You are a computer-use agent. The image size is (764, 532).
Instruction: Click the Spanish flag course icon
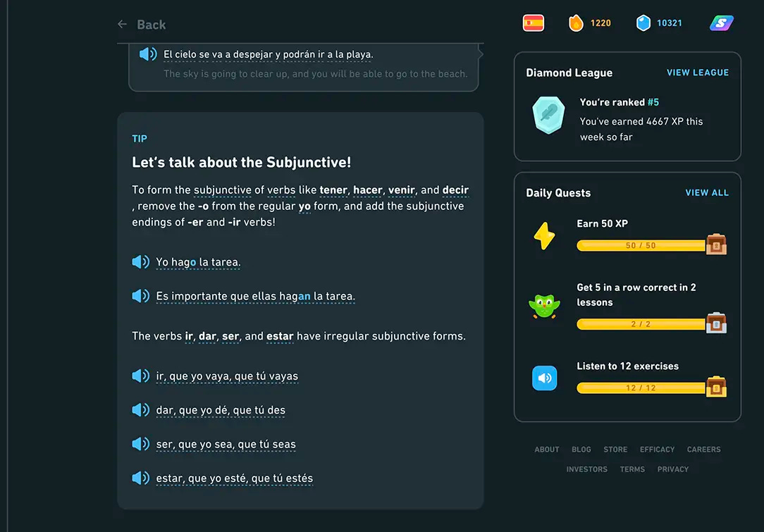(533, 22)
